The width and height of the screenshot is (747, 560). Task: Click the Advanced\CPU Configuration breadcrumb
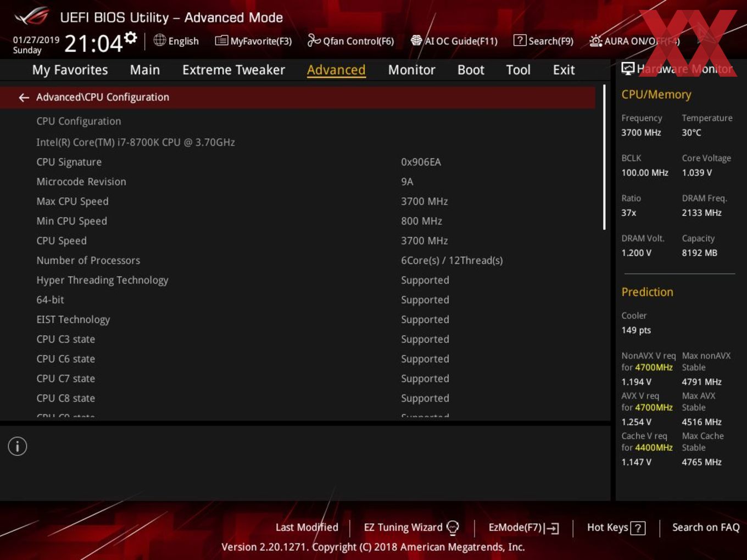[103, 97]
